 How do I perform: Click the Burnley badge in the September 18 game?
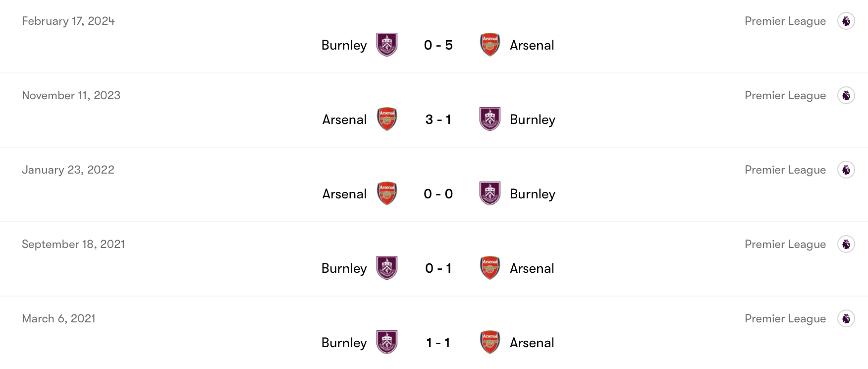click(386, 268)
